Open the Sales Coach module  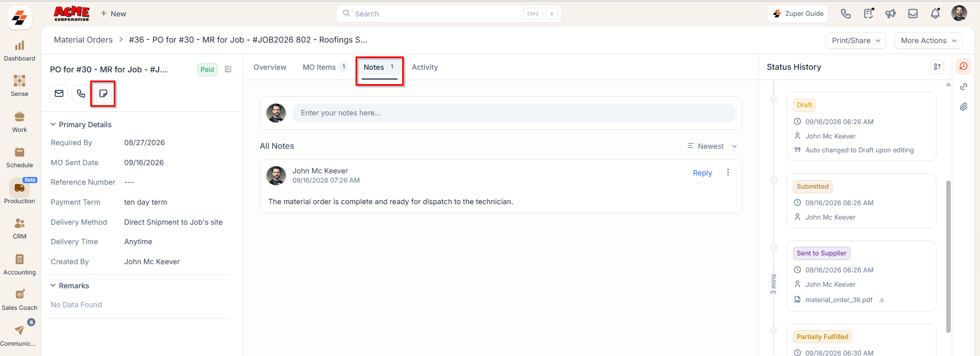point(19,300)
